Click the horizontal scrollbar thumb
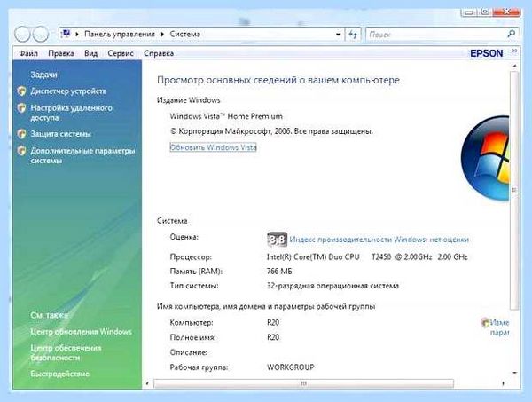The height and width of the screenshot is (402, 532). coord(303,383)
